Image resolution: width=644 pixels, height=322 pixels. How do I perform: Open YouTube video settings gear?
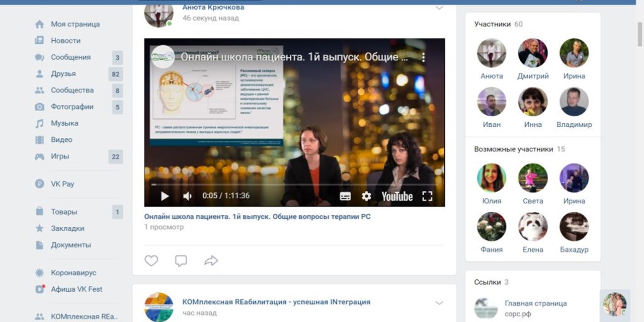click(x=366, y=196)
